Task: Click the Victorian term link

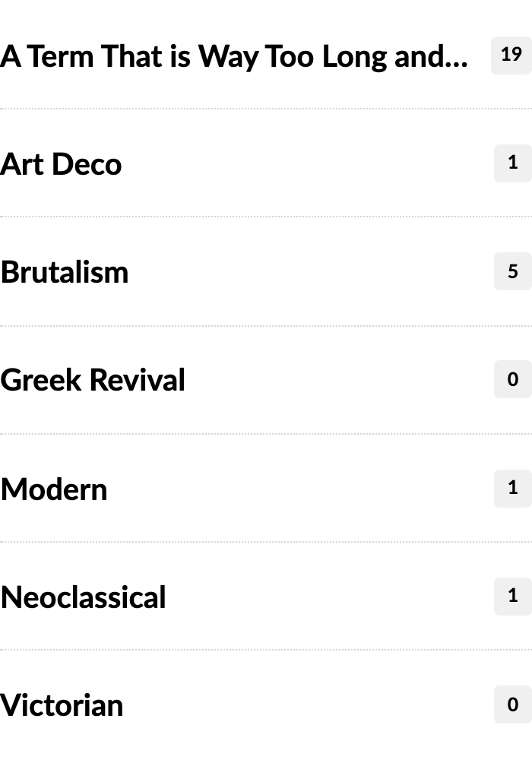Action: point(62,705)
